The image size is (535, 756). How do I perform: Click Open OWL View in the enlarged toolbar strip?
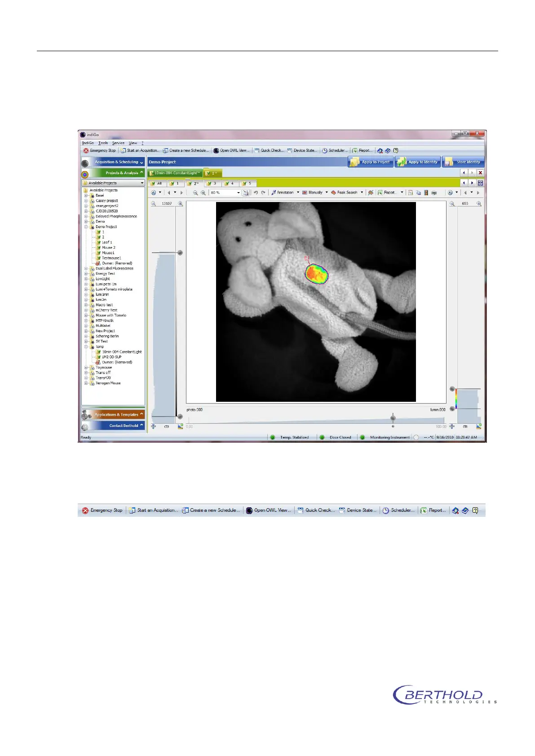point(269,510)
